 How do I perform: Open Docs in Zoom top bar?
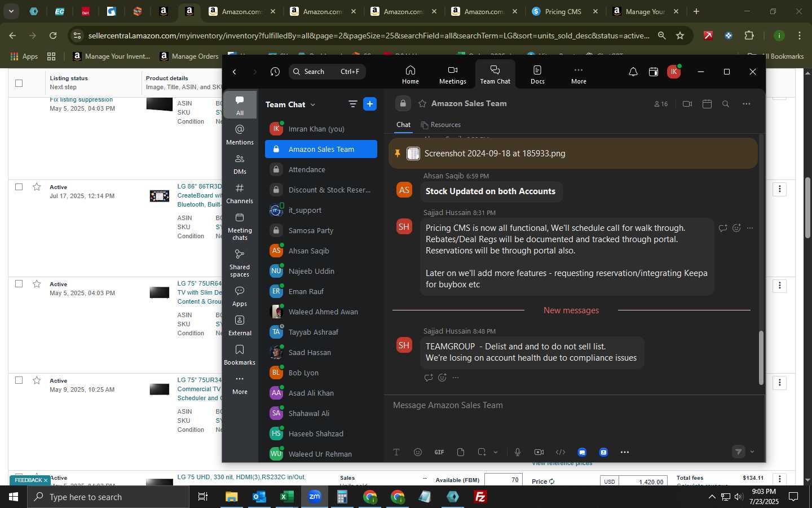537,75
